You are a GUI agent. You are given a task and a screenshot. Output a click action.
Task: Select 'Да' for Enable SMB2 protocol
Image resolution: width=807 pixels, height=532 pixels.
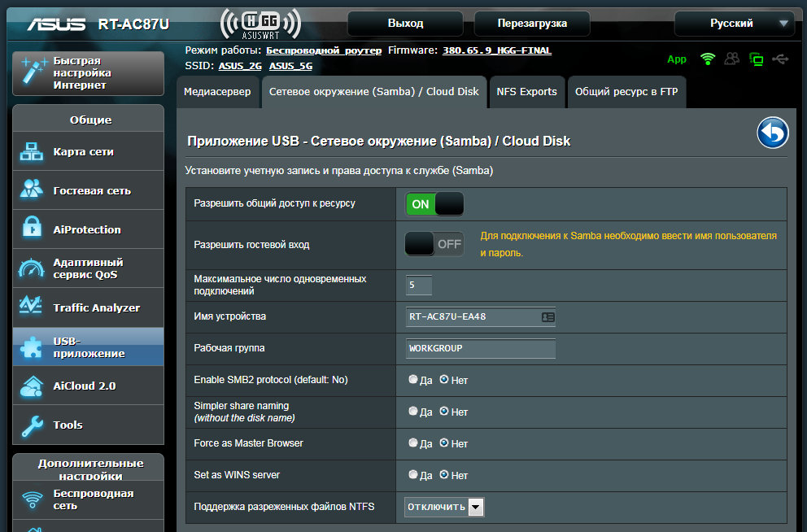(x=413, y=380)
